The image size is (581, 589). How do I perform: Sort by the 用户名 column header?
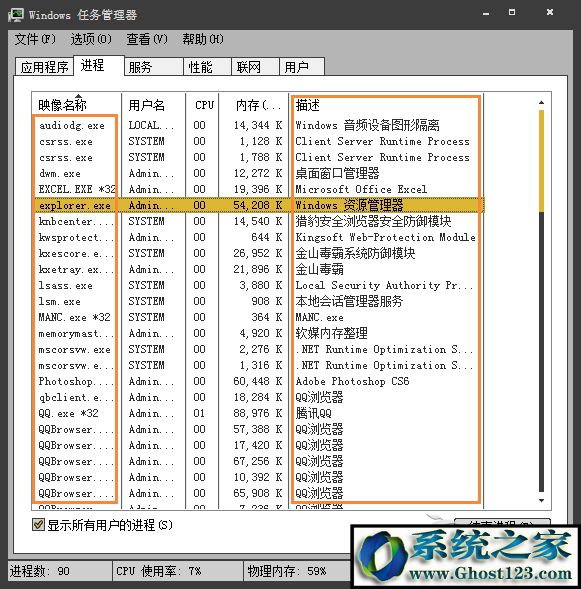[153, 105]
